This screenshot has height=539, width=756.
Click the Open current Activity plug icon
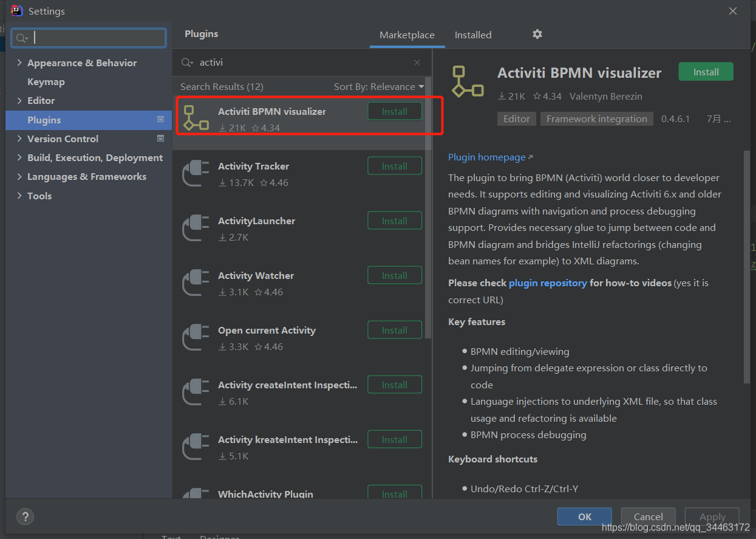pyautogui.click(x=196, y=337)
